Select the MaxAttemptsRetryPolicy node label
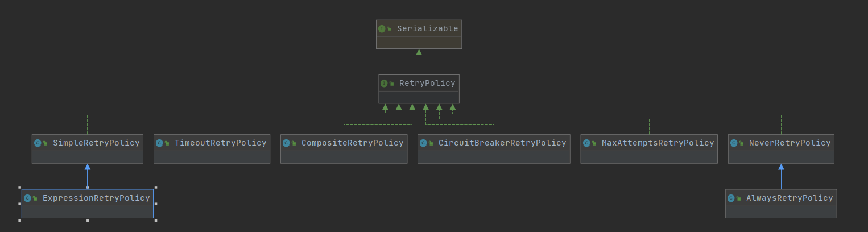This screenshot has width=868, height=232. coord(658,143)
